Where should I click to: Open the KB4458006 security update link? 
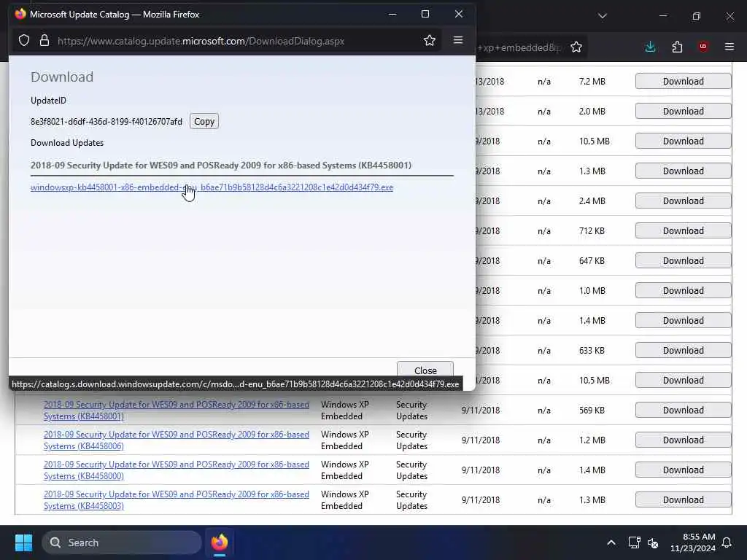point(177,440)
